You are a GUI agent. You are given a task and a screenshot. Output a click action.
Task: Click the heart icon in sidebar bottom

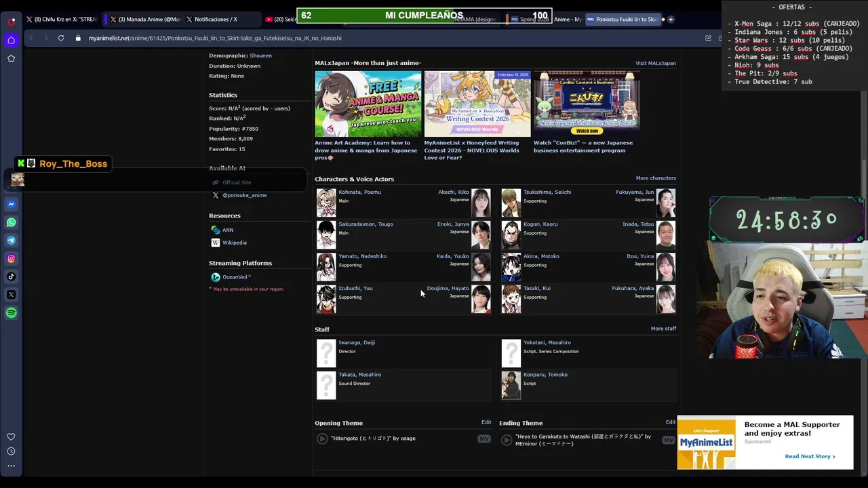click(x=12, y=436)
